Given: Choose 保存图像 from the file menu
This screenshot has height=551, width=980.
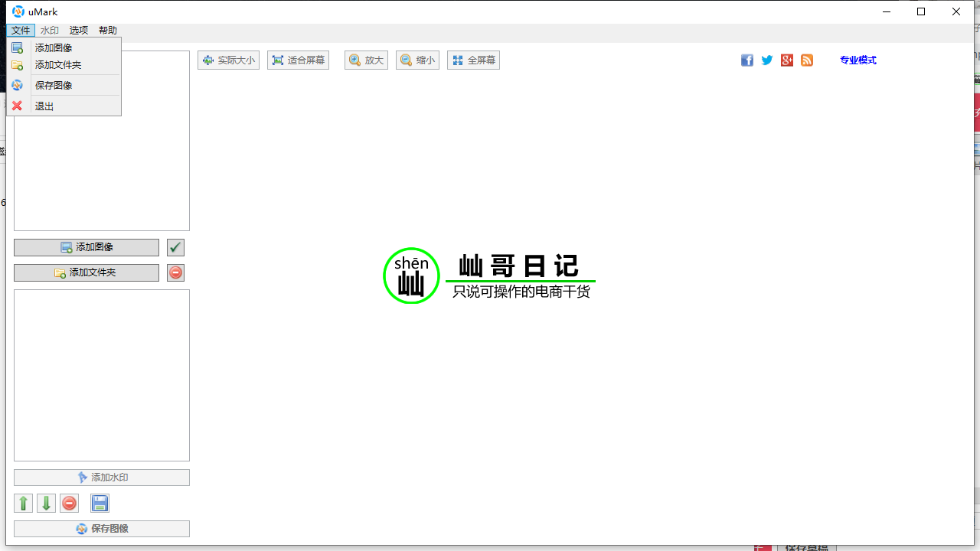Looking at the screenshot, I should (x=64, y=85).
